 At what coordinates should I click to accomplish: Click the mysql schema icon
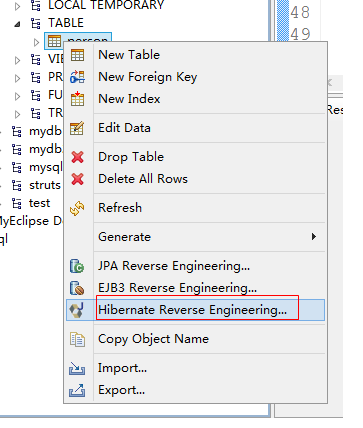click(17, 167)
